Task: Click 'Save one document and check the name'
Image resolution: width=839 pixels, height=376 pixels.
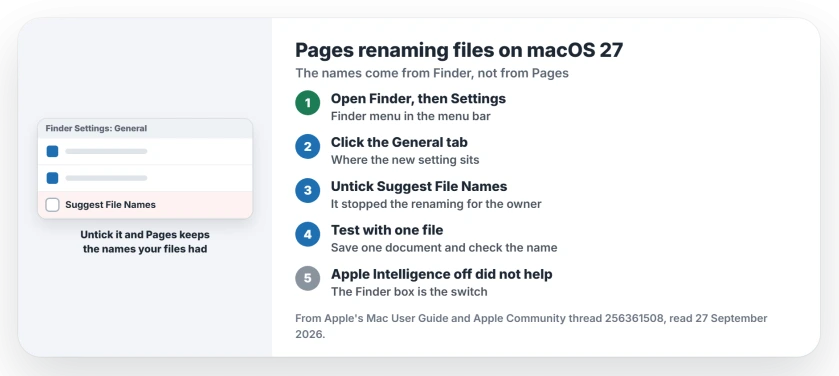Action: click(x=444, y=248)
